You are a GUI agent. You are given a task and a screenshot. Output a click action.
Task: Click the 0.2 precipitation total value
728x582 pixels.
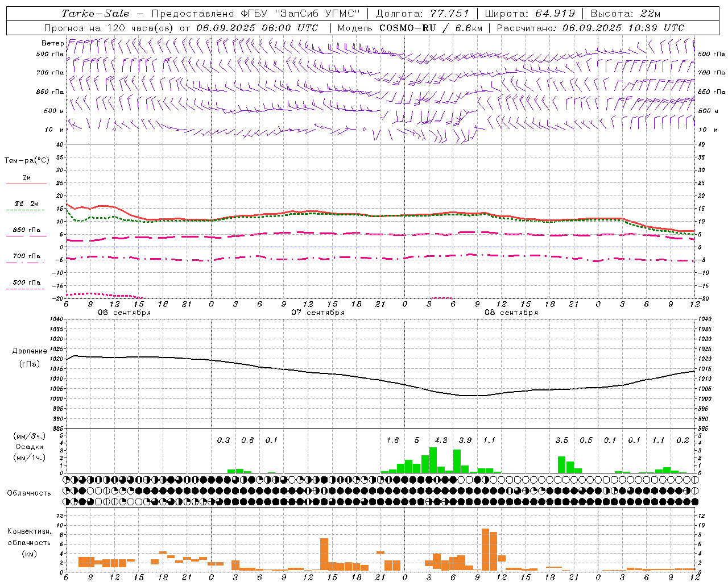(x=683, y=440)
